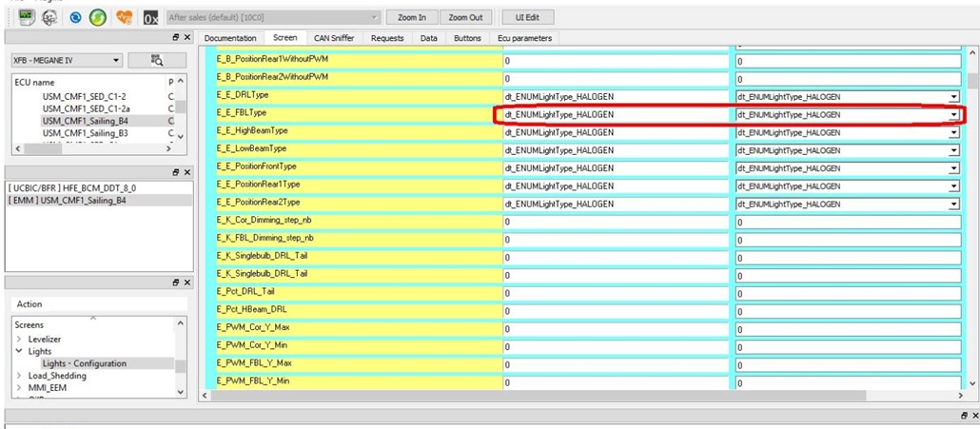
Task: Edit E_Pct_DRL_Tail new value field
Action: (848, 294)
